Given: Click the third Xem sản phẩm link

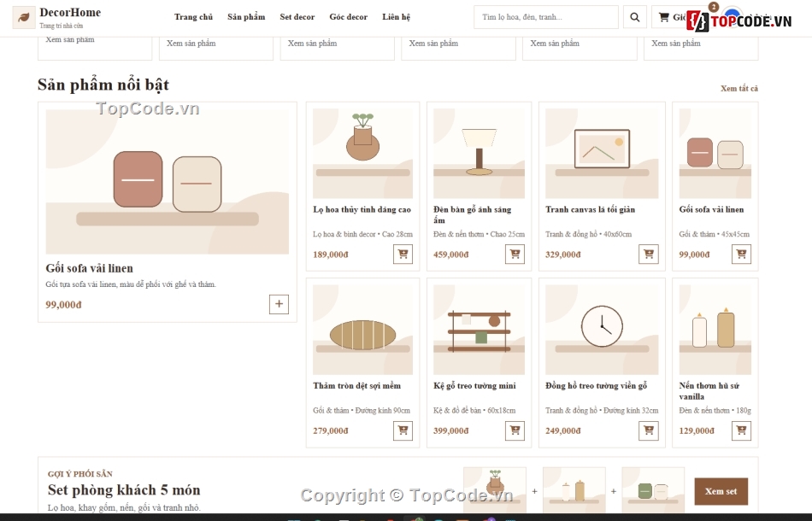Looking at the screenshot, I should [312, 44].
